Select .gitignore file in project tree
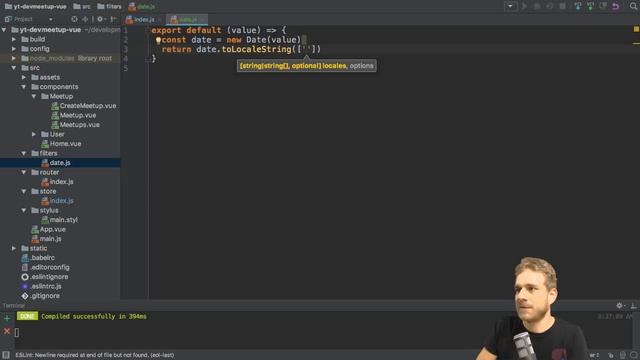 (x=40, y=296)
